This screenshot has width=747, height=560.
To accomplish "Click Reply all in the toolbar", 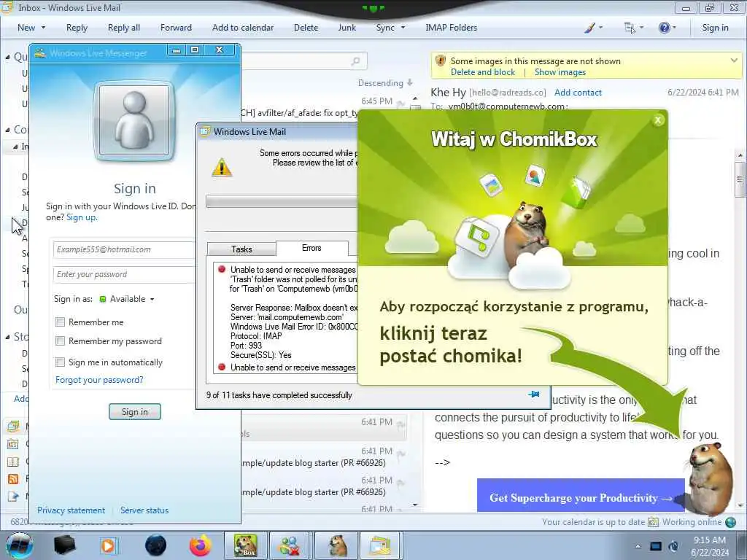I will [124, 28].
